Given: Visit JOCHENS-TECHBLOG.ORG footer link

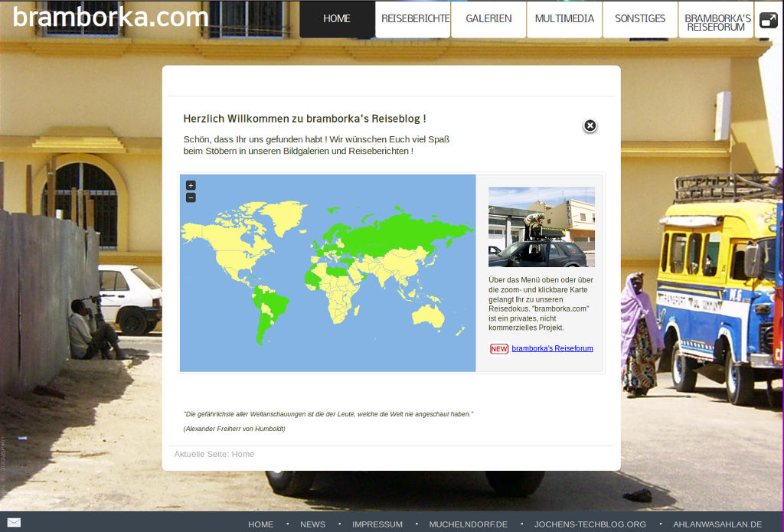Looking at the screenshot, I should coord(590,524).
